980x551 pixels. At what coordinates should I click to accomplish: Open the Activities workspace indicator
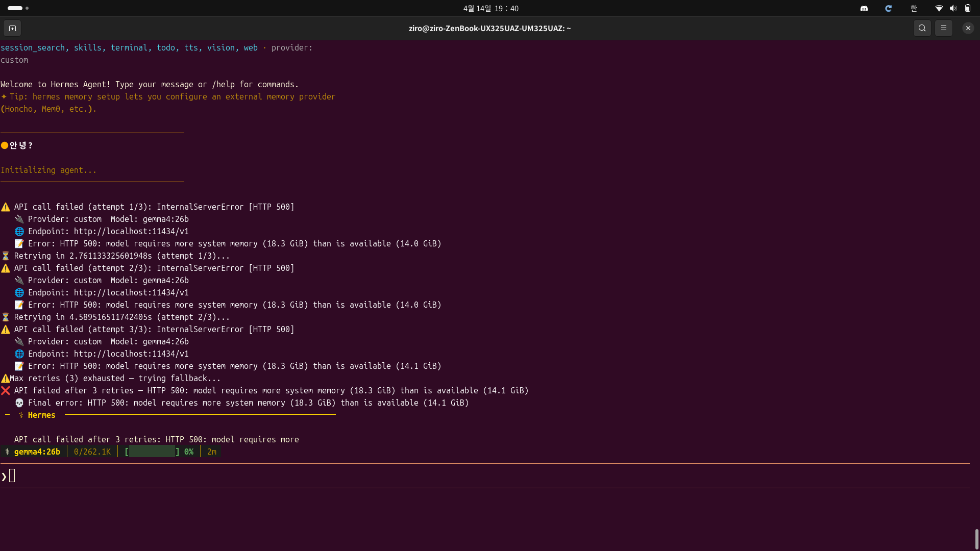pyautogui.click(x=18, y=8)
